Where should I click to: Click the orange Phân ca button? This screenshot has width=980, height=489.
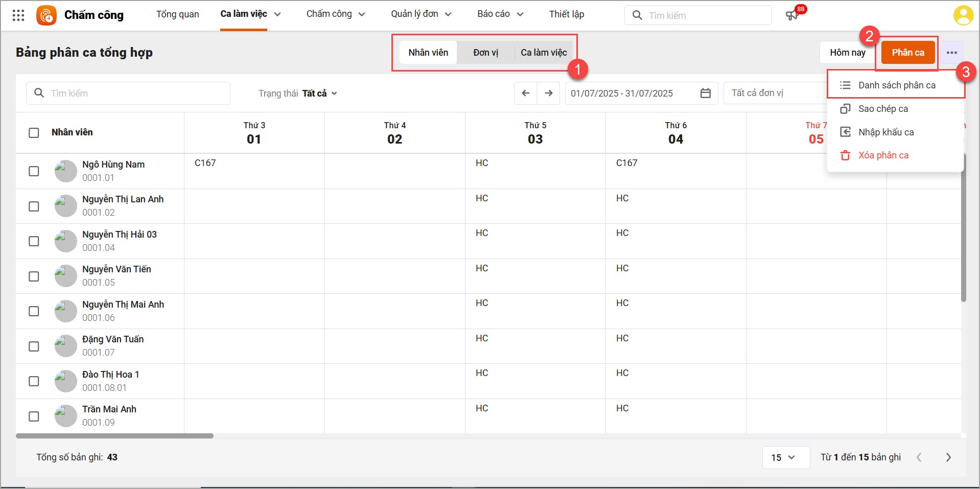point(907,53)
